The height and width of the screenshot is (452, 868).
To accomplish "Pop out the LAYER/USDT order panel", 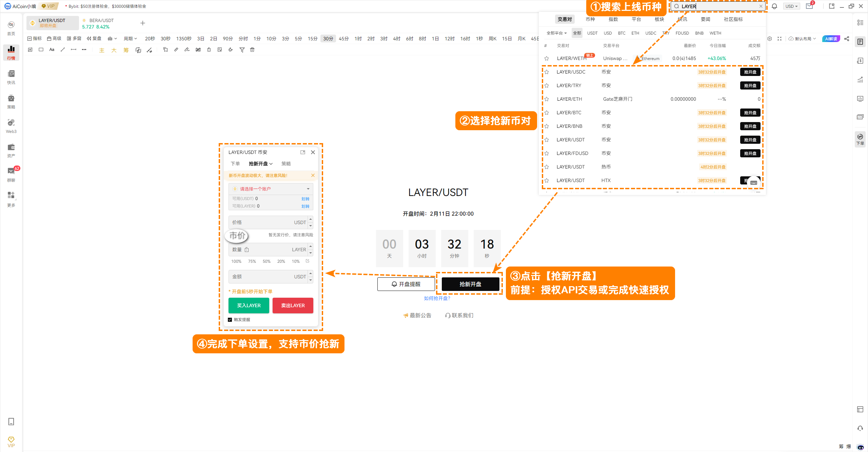I will click(303, 152).
